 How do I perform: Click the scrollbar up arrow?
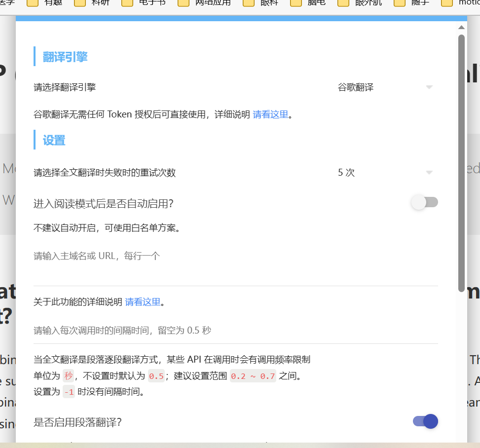461,26
